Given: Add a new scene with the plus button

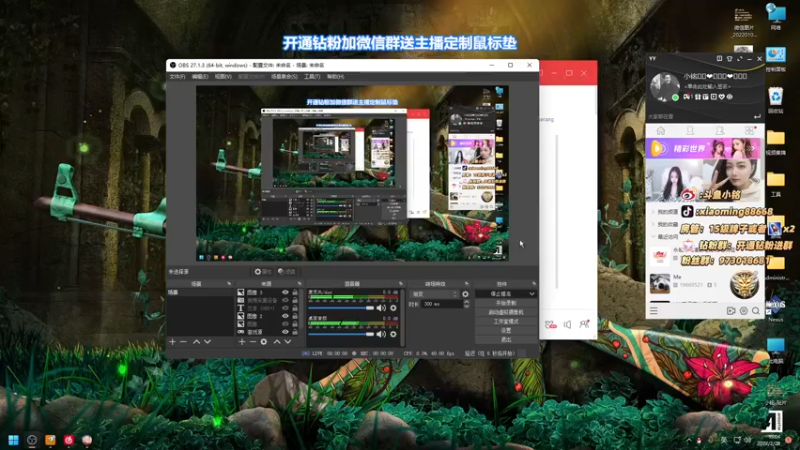Looking at the screenshot, I should (172, 341).
